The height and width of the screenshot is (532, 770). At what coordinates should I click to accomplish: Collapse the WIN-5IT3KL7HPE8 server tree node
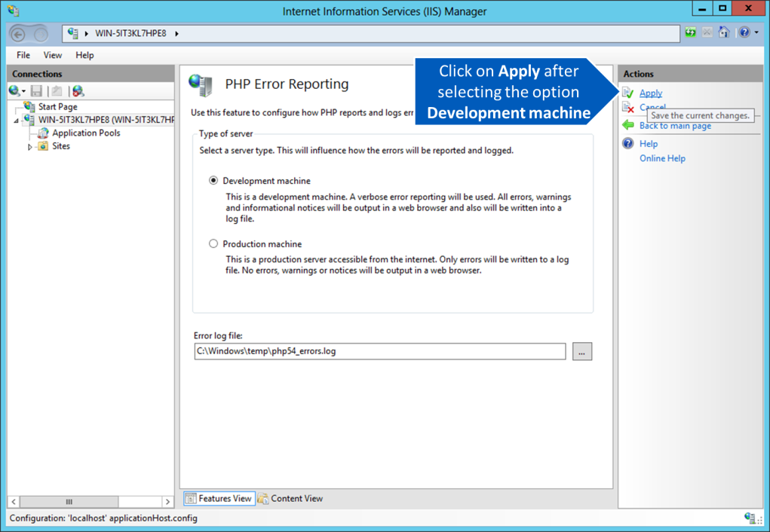pos(16,121)
